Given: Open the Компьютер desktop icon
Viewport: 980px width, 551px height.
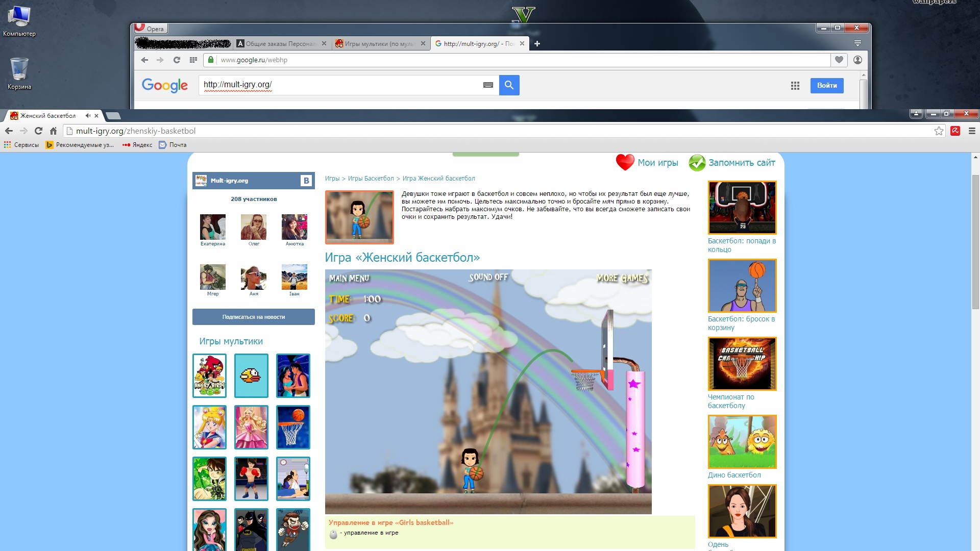Looking at the screenshot, I should coord(19,20).
